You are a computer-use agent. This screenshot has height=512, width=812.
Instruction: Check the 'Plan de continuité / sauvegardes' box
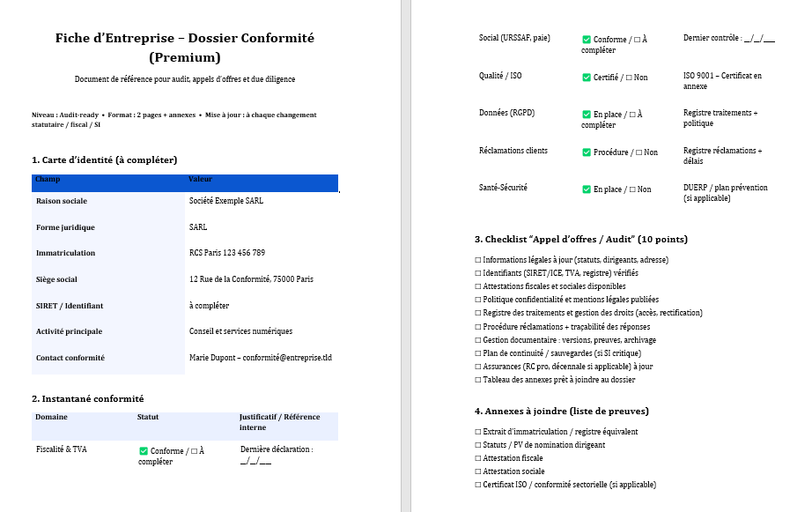tap(478, 353)
